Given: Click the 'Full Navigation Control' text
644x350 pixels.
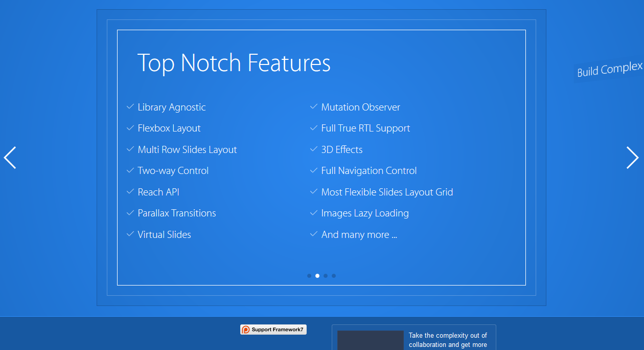Looking at the screenshot, I should (x=369, y=171).
